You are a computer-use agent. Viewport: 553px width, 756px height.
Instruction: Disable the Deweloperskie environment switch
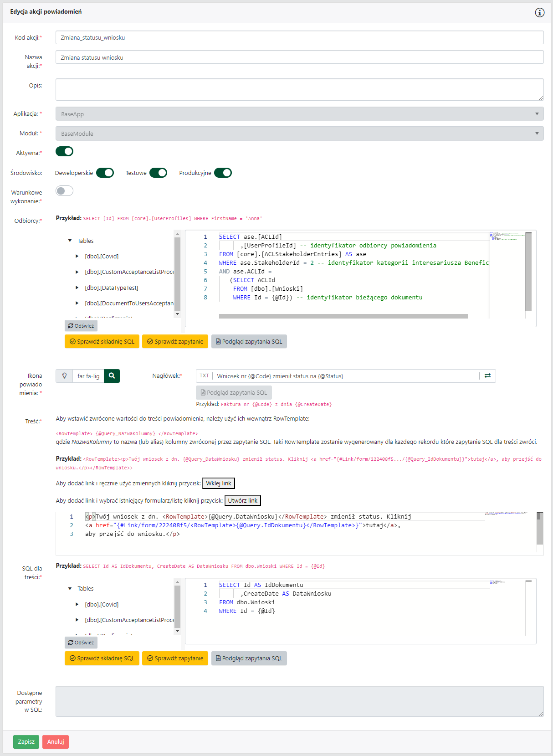pos(105,173)
